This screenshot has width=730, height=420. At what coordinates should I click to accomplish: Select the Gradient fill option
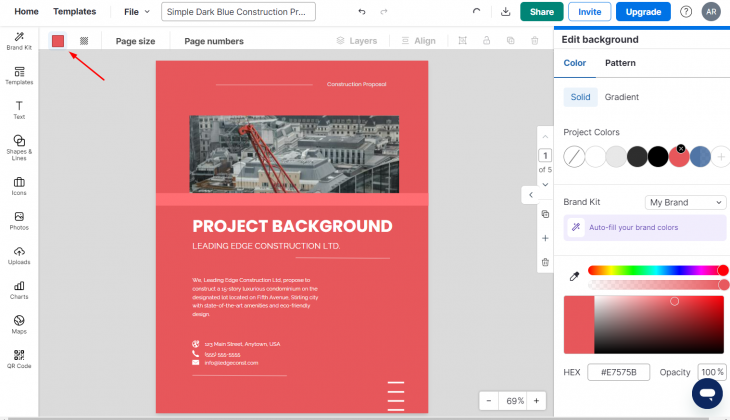click(622, 97)
